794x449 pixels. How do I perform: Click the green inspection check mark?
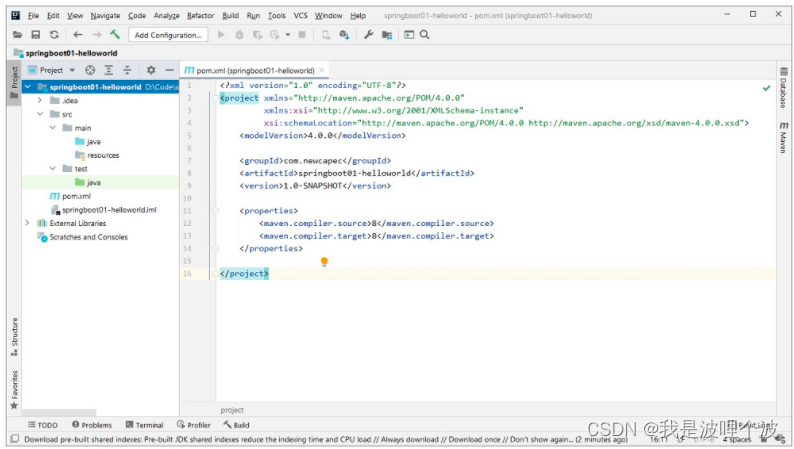click(x=766, y=88)
